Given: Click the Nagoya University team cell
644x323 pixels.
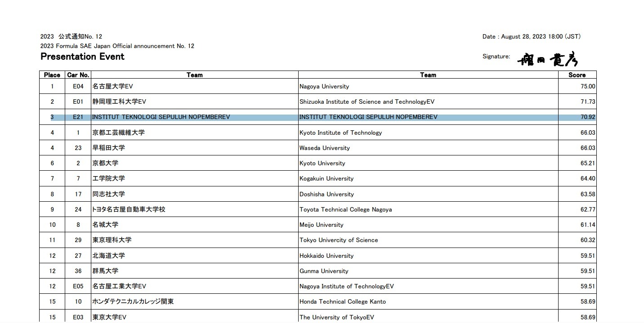Looking at the screenshot, I should coord(324,86).
